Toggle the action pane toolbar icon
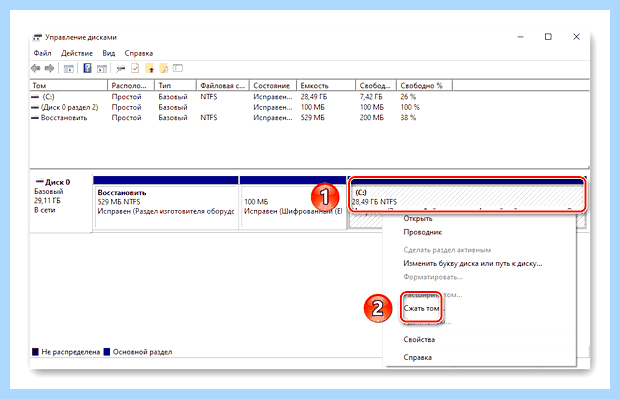The height and width of the screenshot is (399, 620). point(102,69)
